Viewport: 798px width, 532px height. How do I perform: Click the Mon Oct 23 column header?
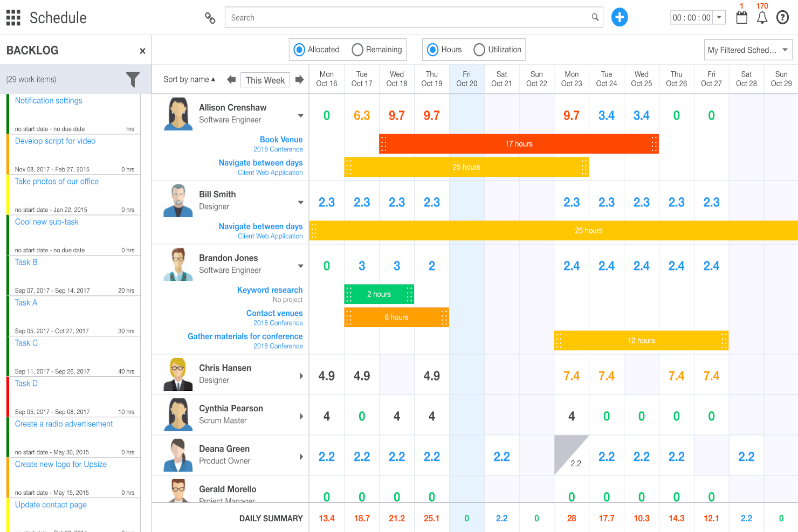(572, 79)
